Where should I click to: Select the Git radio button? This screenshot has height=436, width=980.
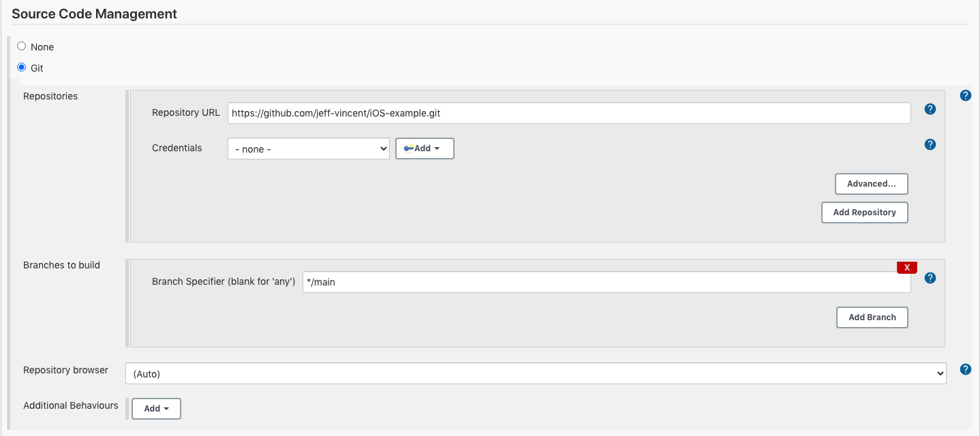tap(22, 67)
